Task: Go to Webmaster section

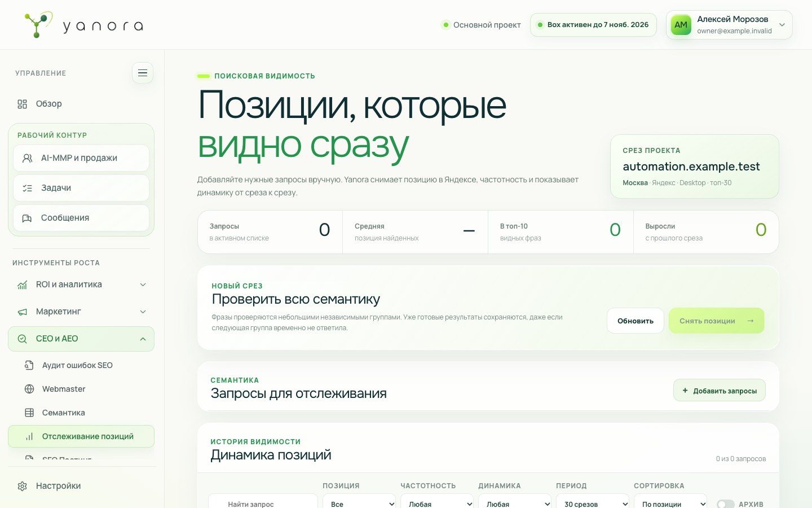Action: 81,389
